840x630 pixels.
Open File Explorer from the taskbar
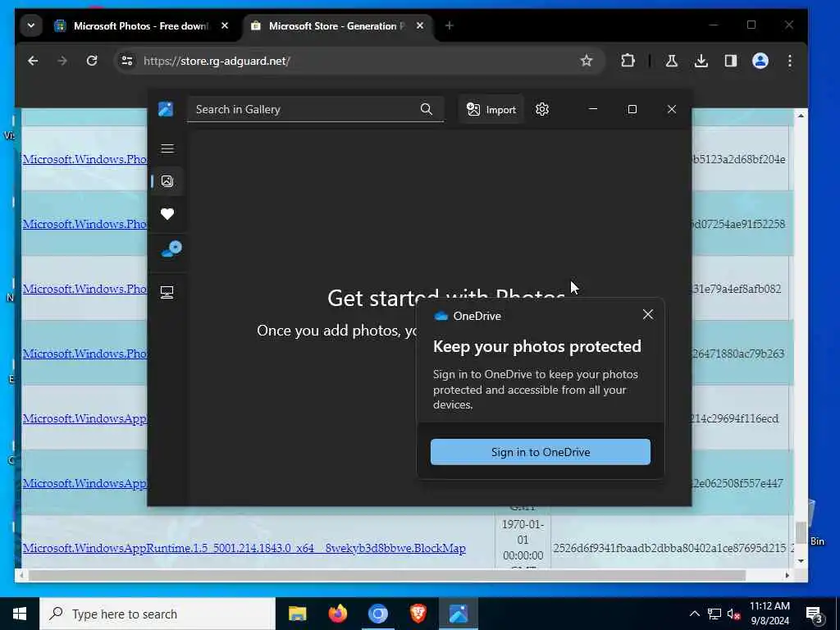tap(297, 614)
